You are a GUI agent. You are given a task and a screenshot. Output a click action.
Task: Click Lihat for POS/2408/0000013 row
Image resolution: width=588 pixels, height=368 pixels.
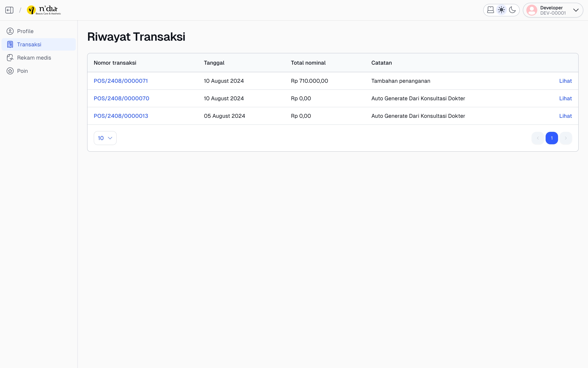[x=565, y=116]
